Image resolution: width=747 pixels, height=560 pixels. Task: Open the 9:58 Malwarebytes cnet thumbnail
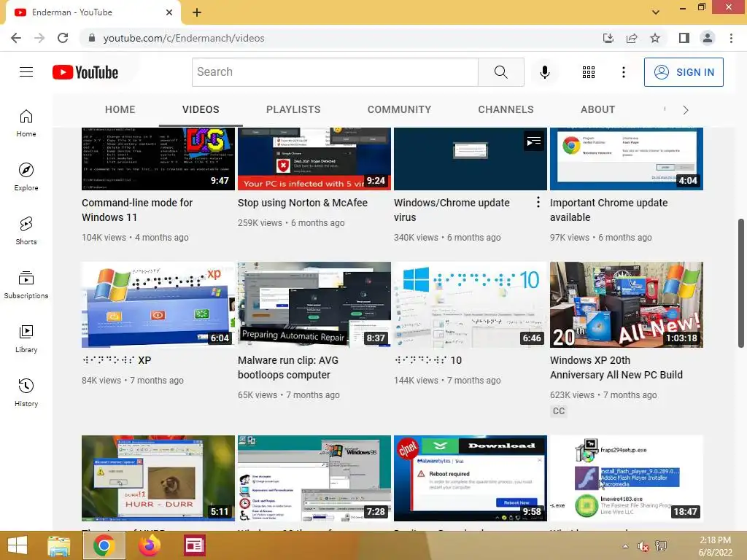[471, 478]
